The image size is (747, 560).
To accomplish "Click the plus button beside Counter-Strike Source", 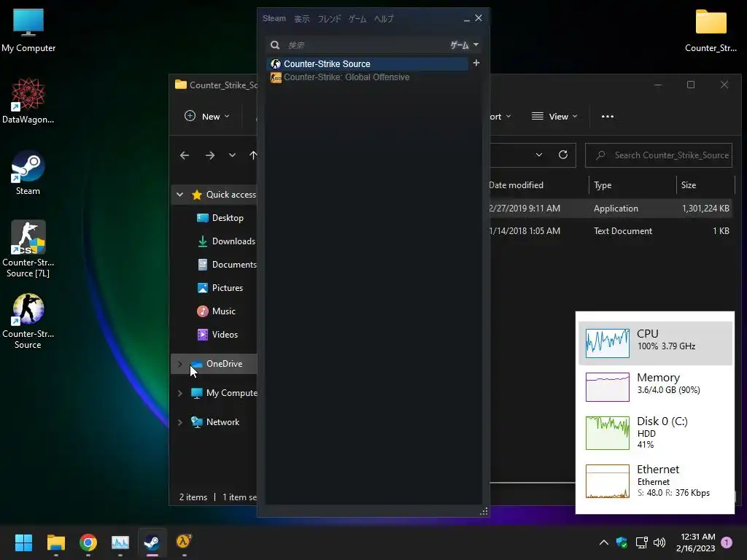I will tap(476, 63).
